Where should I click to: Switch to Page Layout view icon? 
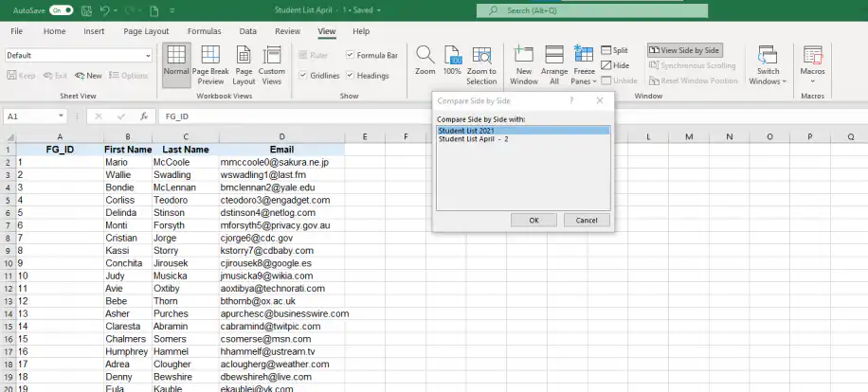(244, 65)
